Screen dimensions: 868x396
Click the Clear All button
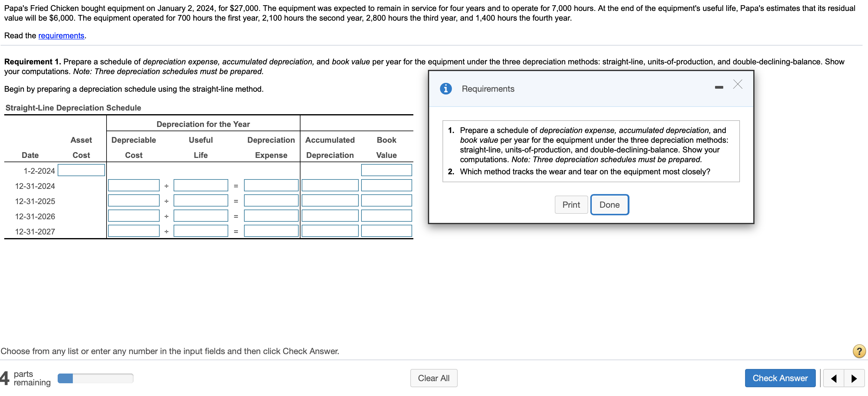[x=434, y=378]
